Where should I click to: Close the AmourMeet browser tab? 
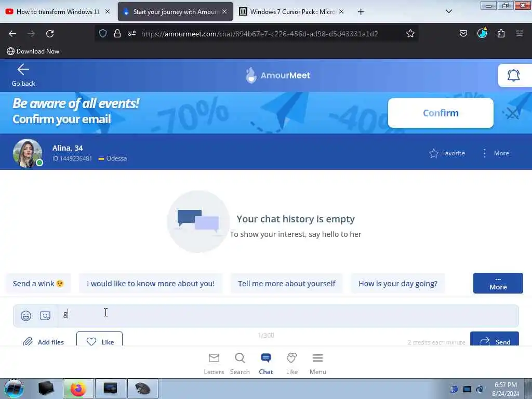pyautogui.click(x=224, y=11)
